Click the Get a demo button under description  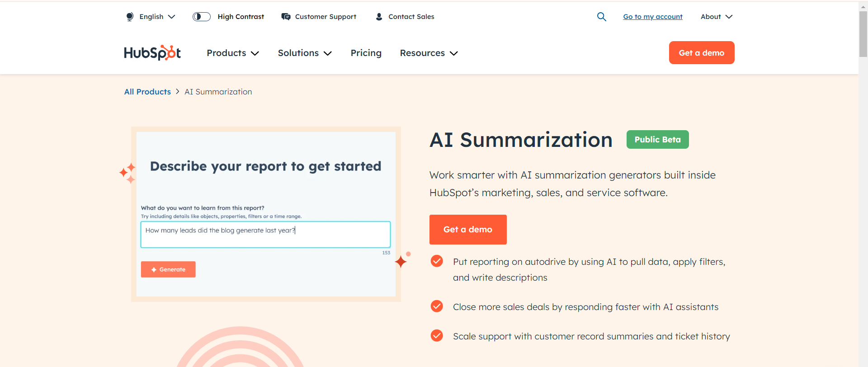pos(468,230)
